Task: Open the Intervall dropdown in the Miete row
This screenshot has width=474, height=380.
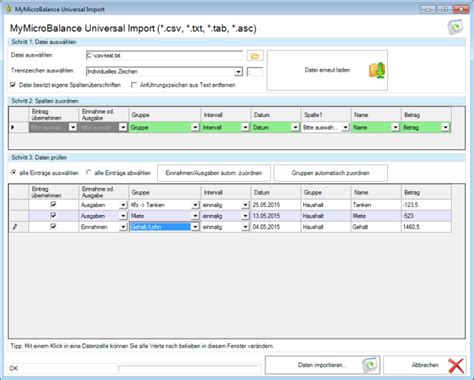Action: click(x=245, y=216)
